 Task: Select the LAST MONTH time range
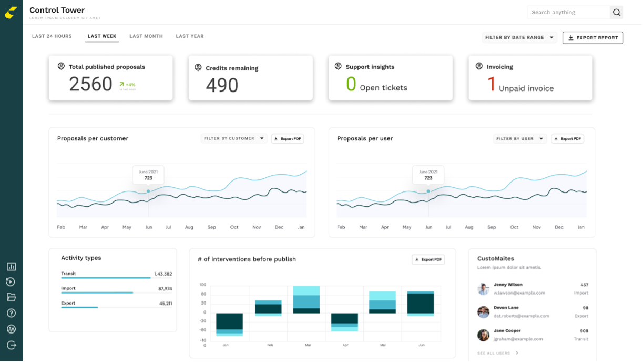tap(146, 36)
